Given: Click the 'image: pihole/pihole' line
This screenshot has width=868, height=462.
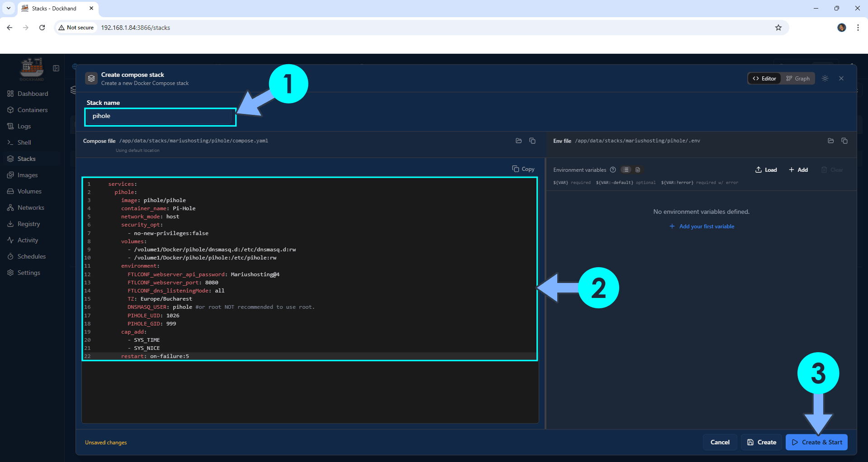Looking at the screenshot, I should [x=153, y=200].
